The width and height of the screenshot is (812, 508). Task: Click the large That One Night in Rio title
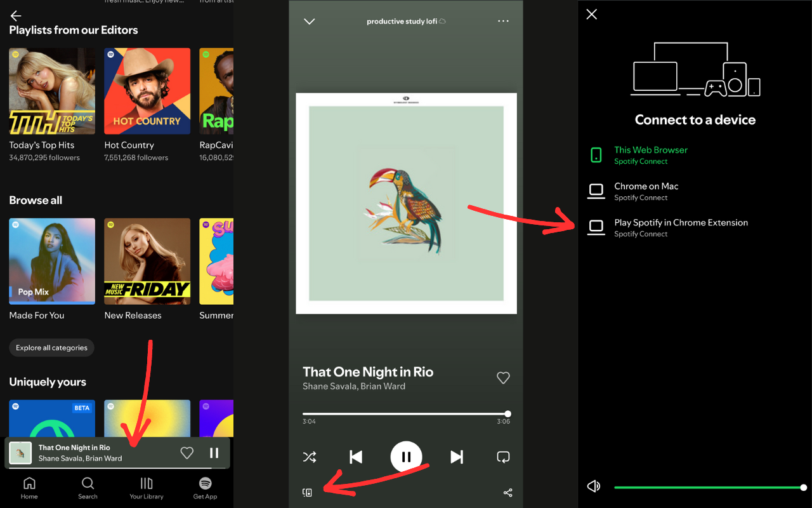pos(368,372)
